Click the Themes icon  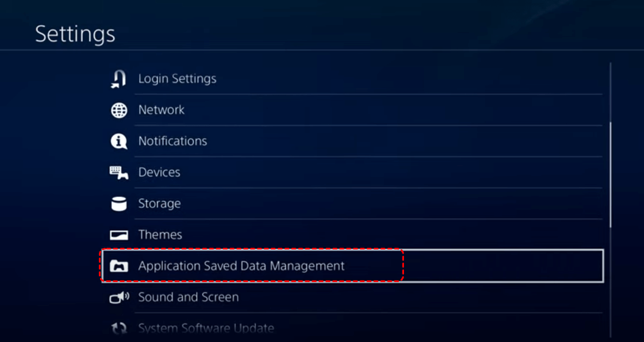tap(119, 235)
